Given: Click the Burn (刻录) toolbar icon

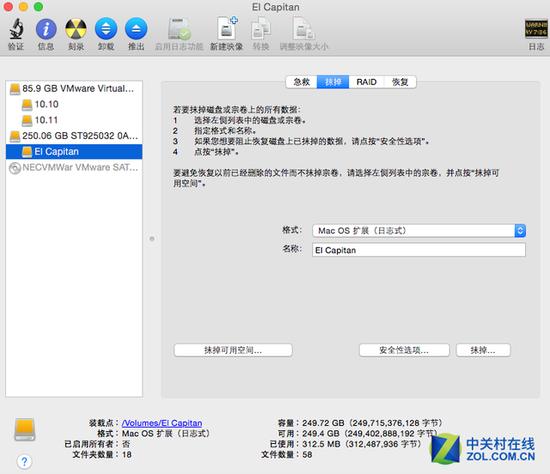Looking at the screenshot, I should [x=76, y=29].
